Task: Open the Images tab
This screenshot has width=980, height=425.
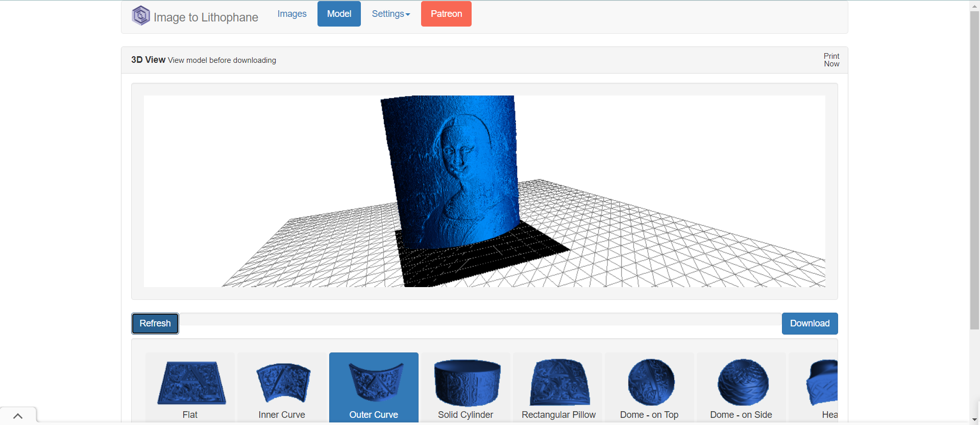Action: [x=292, y=14]
